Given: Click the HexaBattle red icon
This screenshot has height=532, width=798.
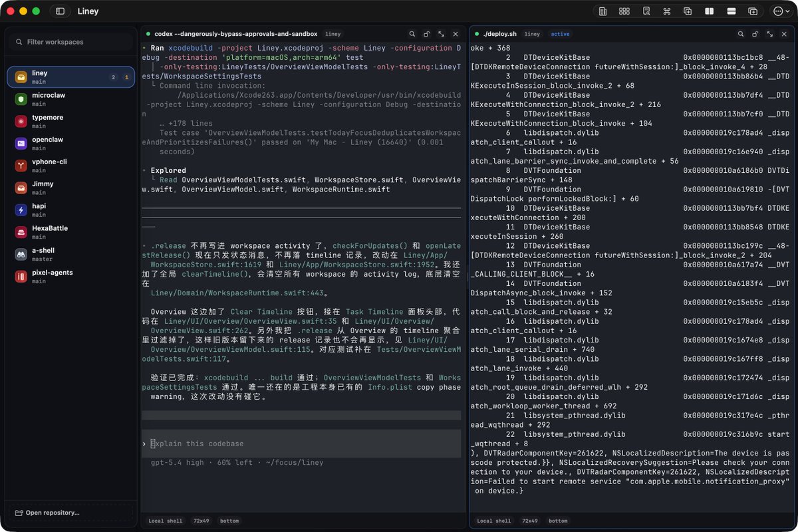Looking at the screenshot, I should tap(21, 232).
